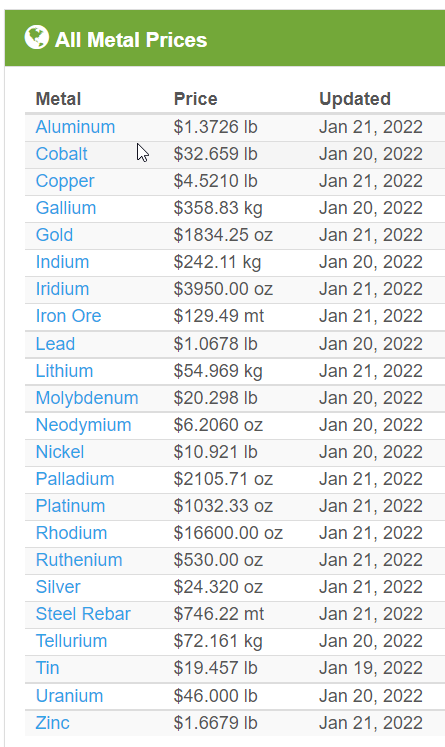Open the Molybdenum link
Viewport: 445px width, 747px height.
tap(87, 398)
